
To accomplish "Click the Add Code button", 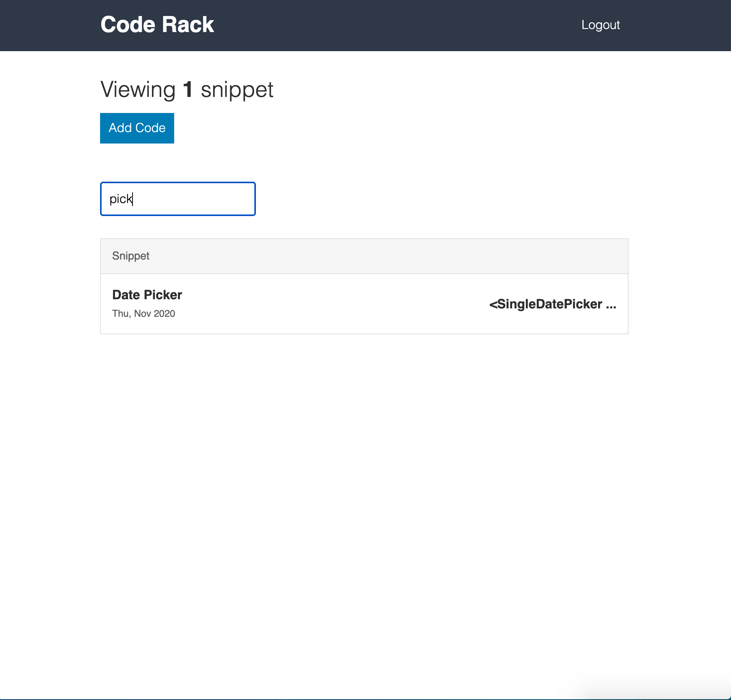I will point(137,128).
